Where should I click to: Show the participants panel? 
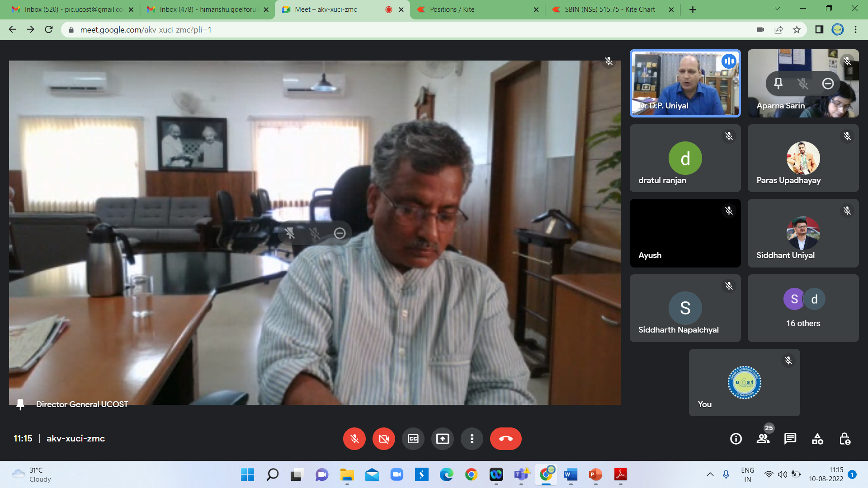[763, 439]
